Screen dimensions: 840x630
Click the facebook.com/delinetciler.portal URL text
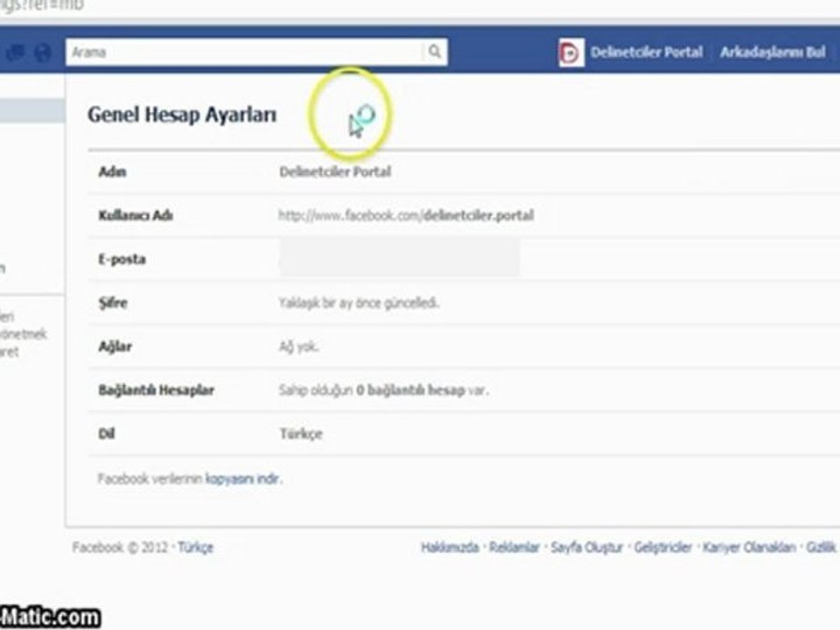click(x=406, y=215)
